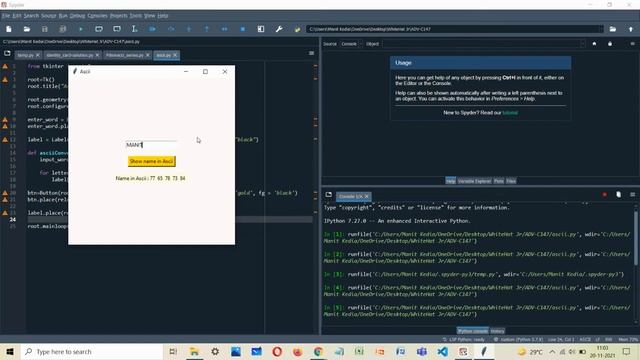Click the name entry field in Ascii window

pos(151,145)
